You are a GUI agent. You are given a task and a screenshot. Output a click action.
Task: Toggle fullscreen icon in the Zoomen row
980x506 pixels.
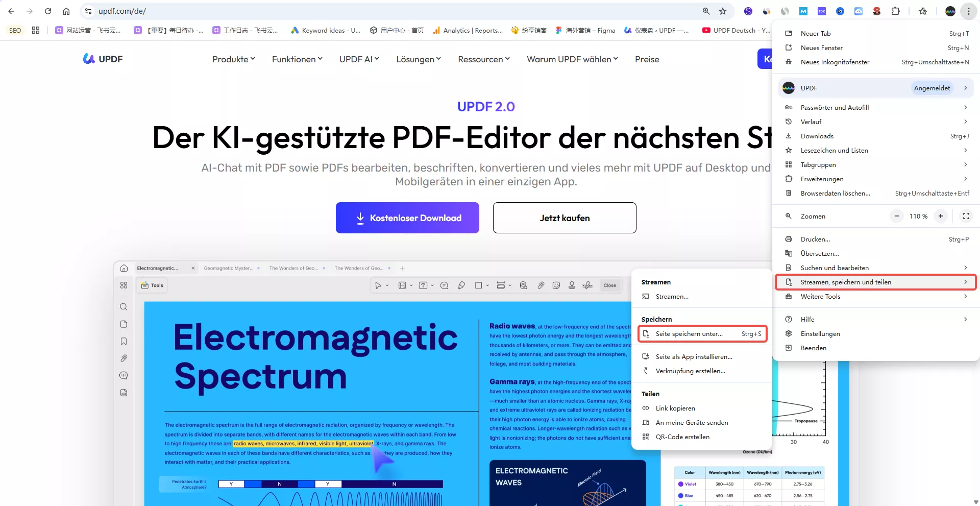tap(966, 216)
